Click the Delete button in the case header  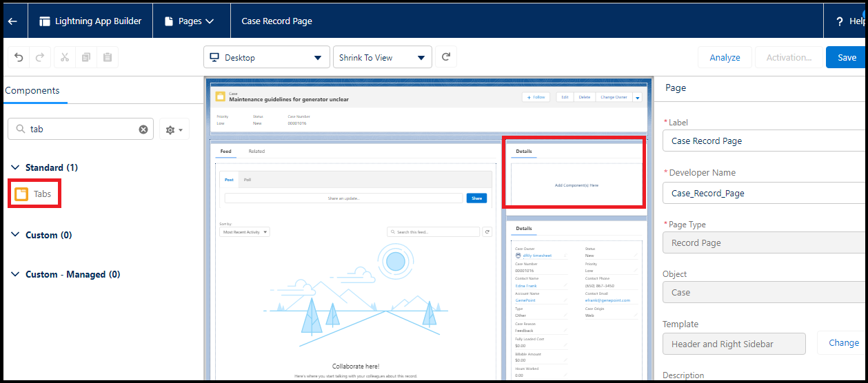click(x=585, y=97)
